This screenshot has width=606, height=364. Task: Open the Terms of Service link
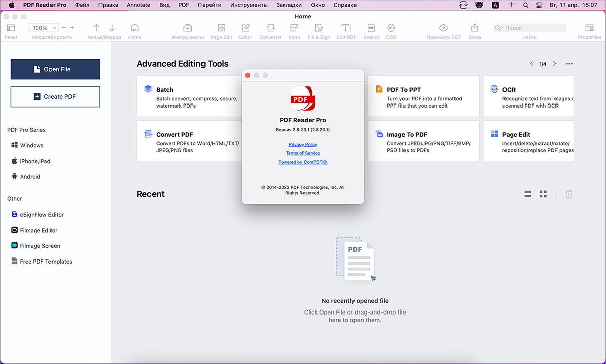click(x=303, y=153)
